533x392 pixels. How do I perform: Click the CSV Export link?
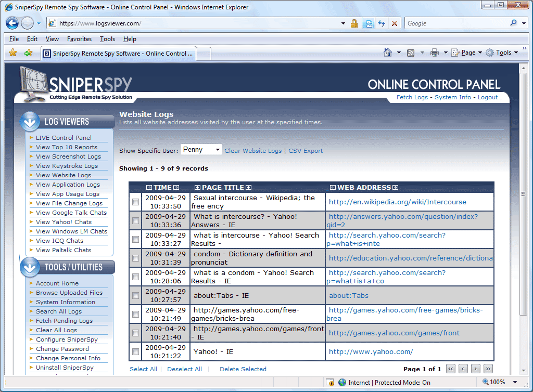click(306, 151)
